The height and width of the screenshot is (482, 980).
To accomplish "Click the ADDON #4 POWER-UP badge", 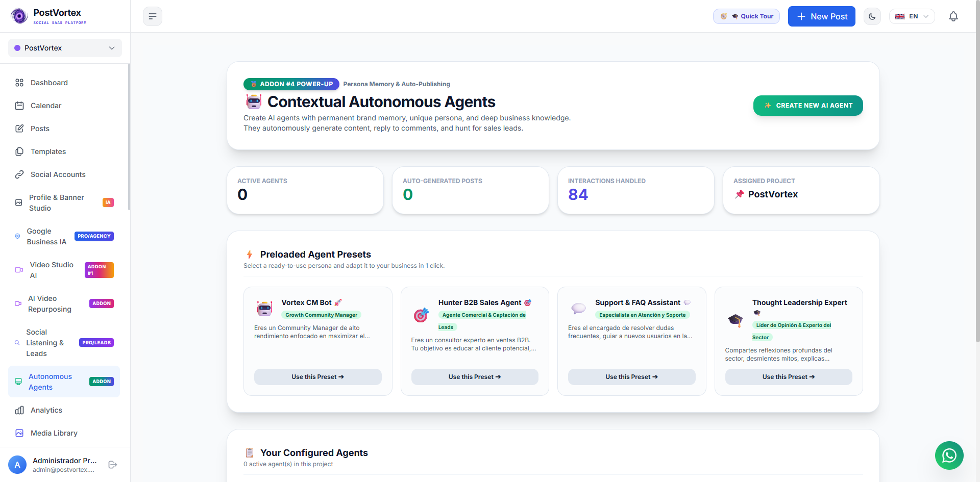I will pos(291,84).
